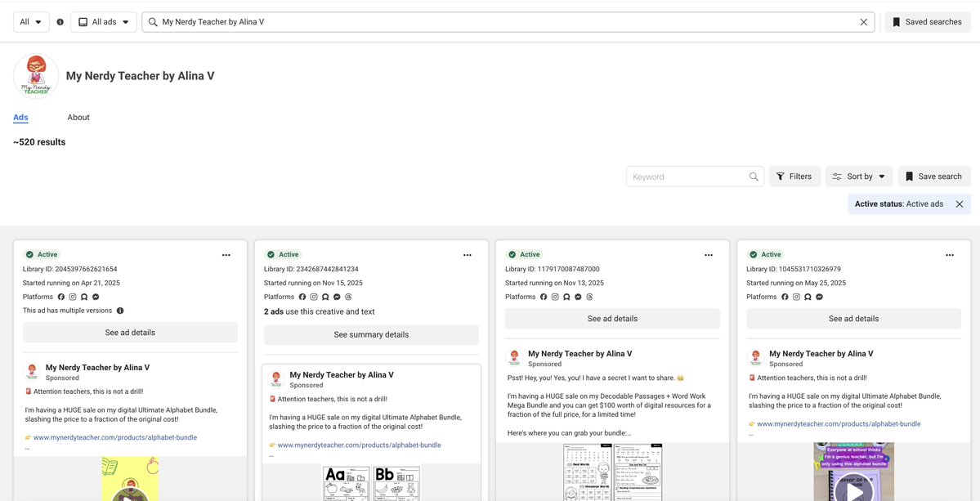Open the Filters button

pos(794,177)
